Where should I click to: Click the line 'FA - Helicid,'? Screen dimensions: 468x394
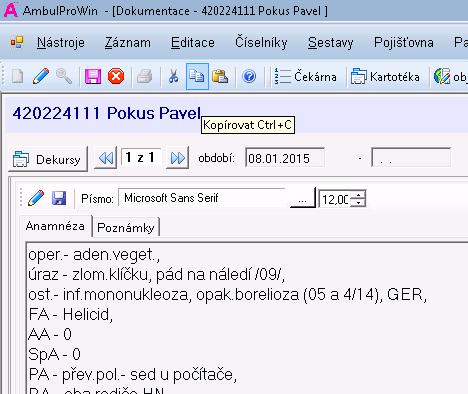click(x=71, y=314)
